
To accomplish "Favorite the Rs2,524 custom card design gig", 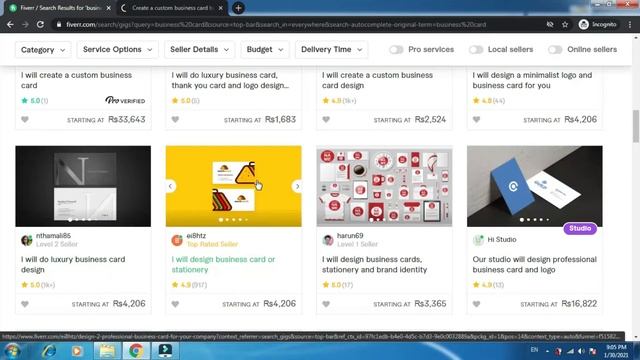I will [326, 120].
